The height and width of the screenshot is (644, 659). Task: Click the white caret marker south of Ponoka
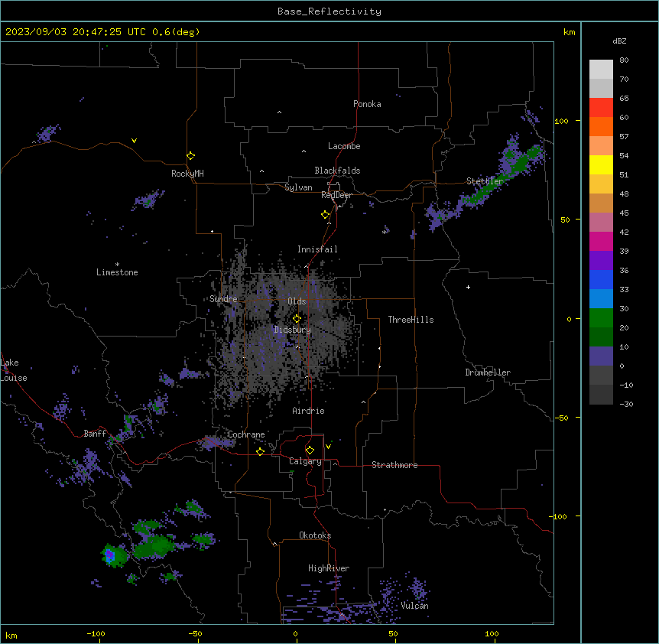[280, 112]
